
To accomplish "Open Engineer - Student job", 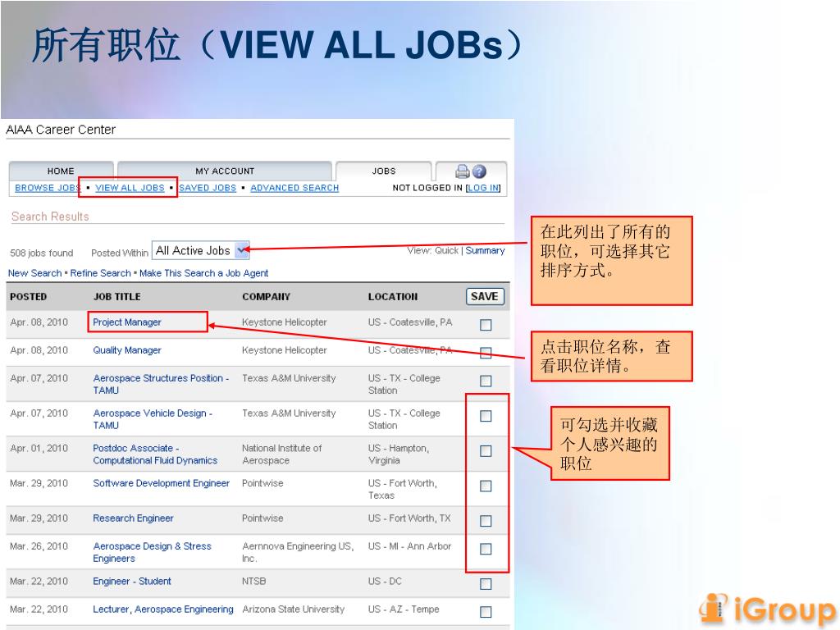I will pos(132,582).
